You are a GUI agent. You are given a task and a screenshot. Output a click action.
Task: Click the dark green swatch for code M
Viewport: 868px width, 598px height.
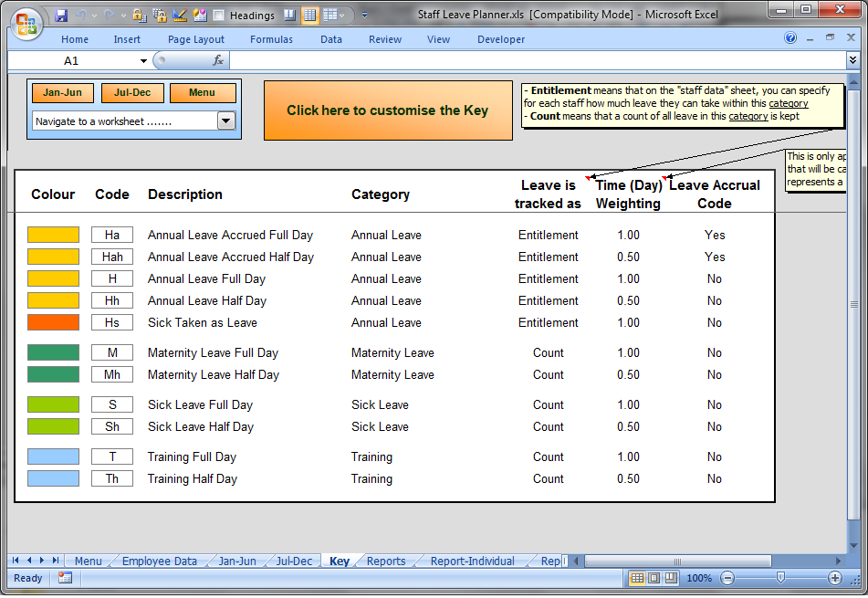click(53, 352)
